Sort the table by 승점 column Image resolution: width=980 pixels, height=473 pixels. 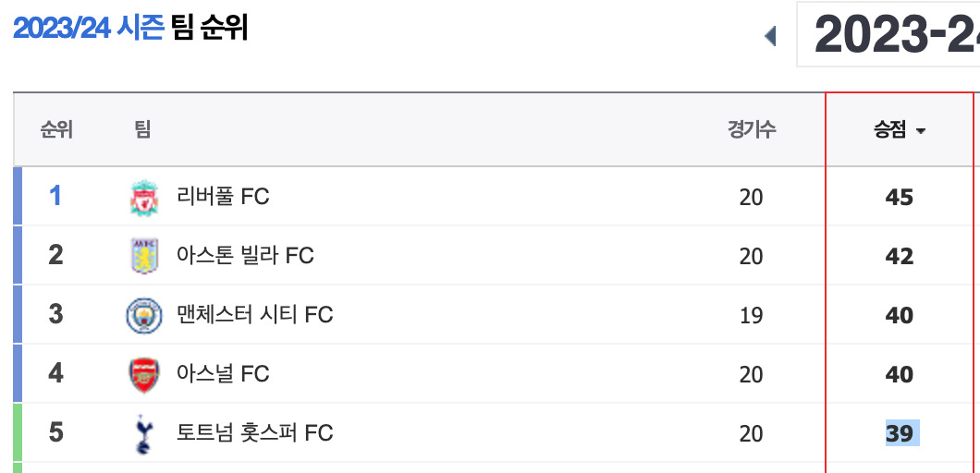pyautogui.click(x=890, y=130)
